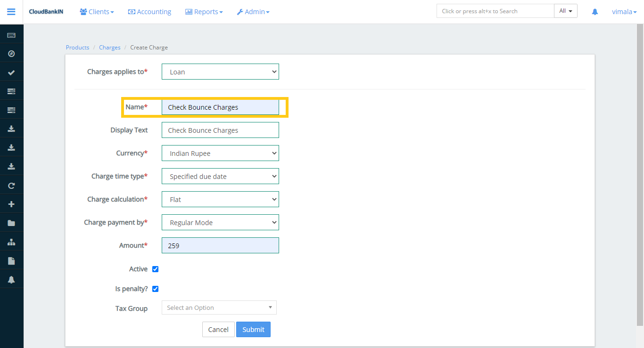Click the keyboard icon in the sidebar
This screenshot has width=644, height=348.
coord(11,35)
